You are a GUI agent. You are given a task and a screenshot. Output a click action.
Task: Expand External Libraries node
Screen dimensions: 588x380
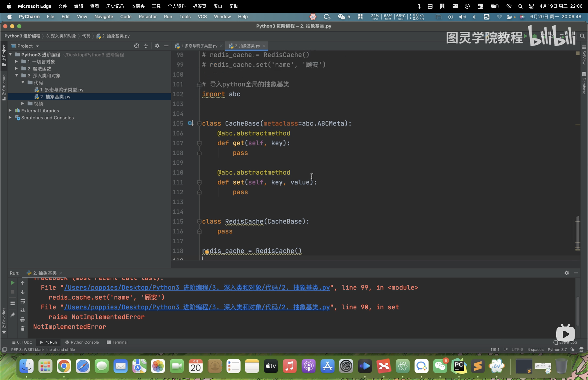click(10, 110)
